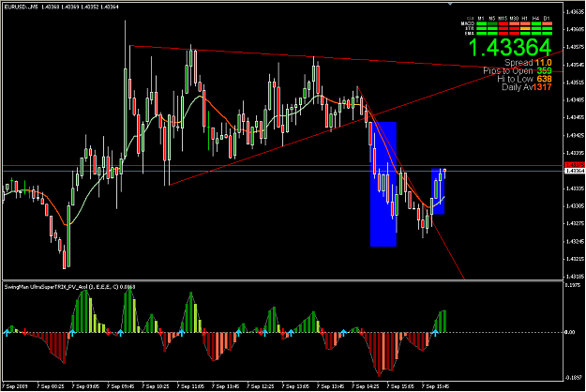This screenshot has width=586, height=392.
Task: Click the red 1.43375 price label on axis
Action: (575, 165)
